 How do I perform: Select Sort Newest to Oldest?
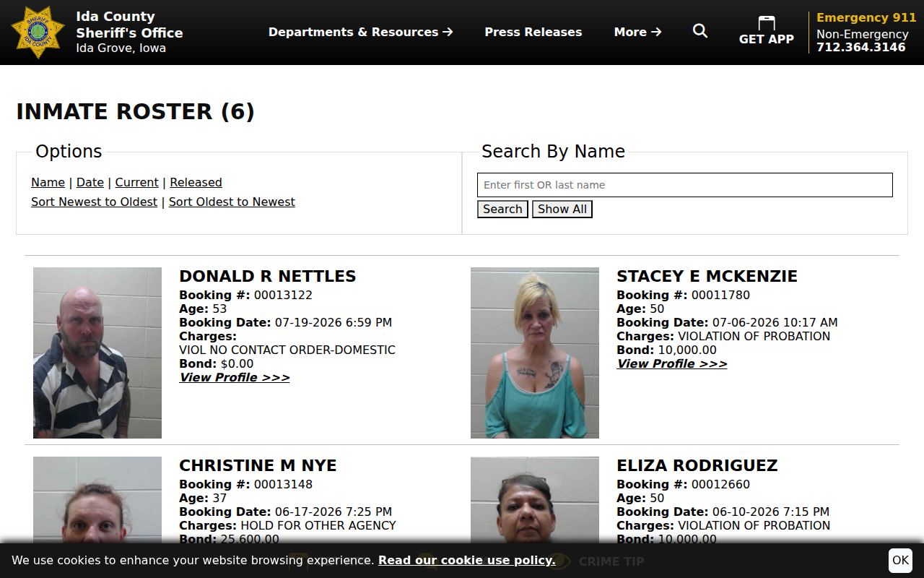(94, 202)
